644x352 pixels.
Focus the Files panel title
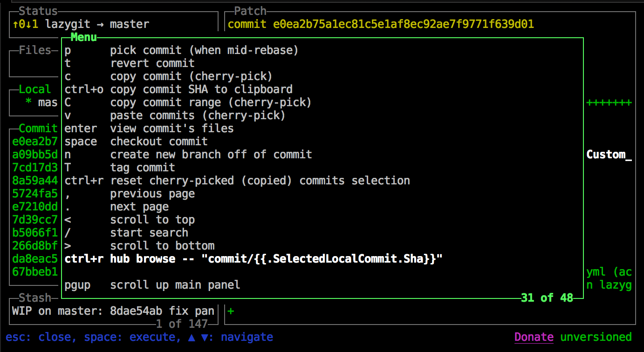click(x=35, y=50)
